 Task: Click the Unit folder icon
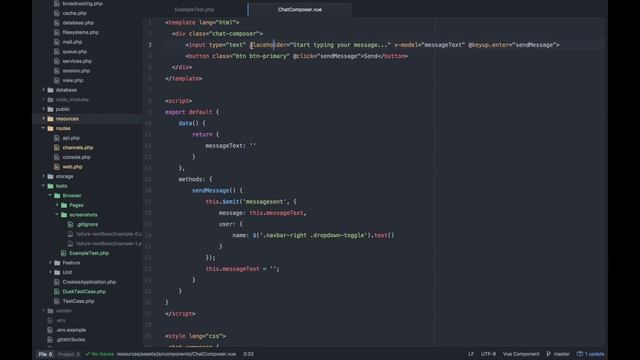pos(58,272)
